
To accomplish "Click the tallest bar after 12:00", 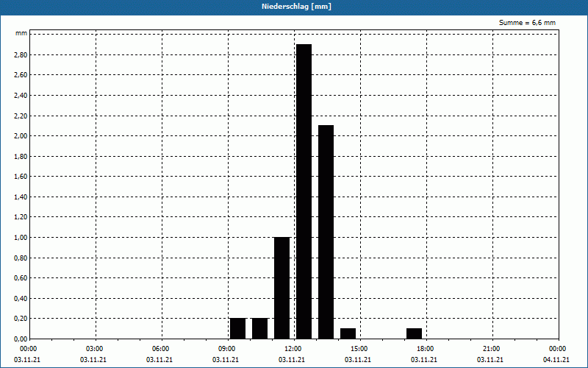I will click(304, 191).
